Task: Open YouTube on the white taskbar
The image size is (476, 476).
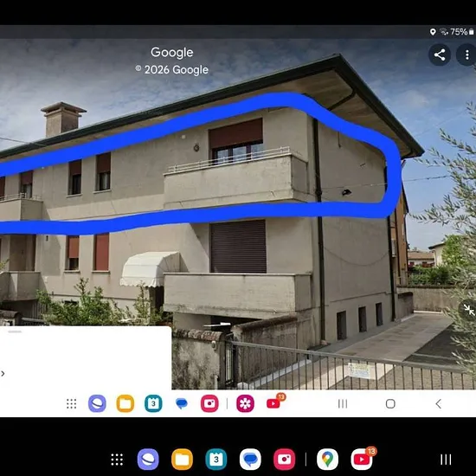Action: (x=273, y=403)
